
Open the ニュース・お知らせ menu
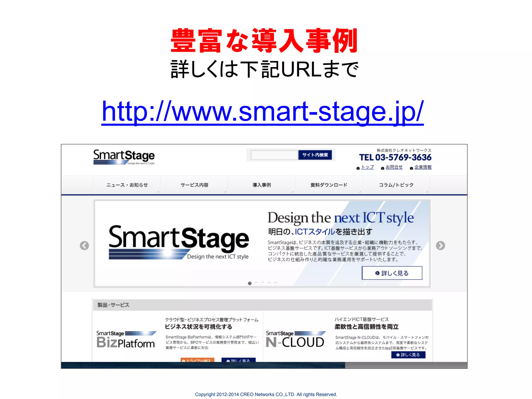point(127,185)
